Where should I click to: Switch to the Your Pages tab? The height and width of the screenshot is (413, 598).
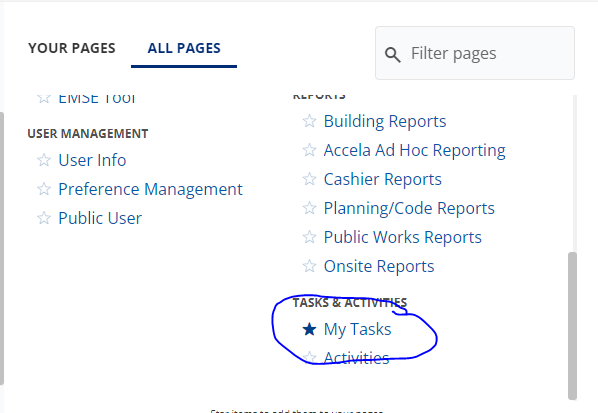click(72, 48)
